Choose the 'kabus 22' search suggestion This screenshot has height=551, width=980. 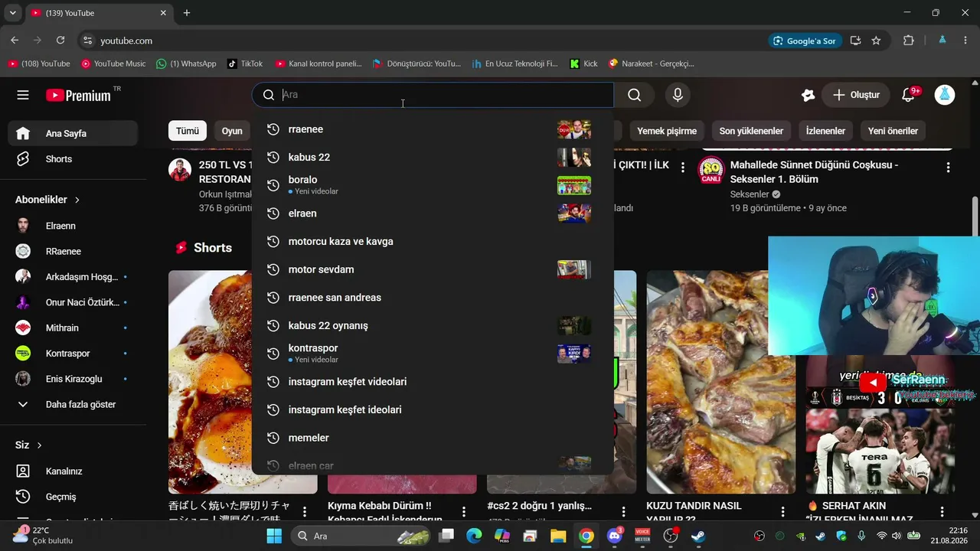(x=433, y=157)
